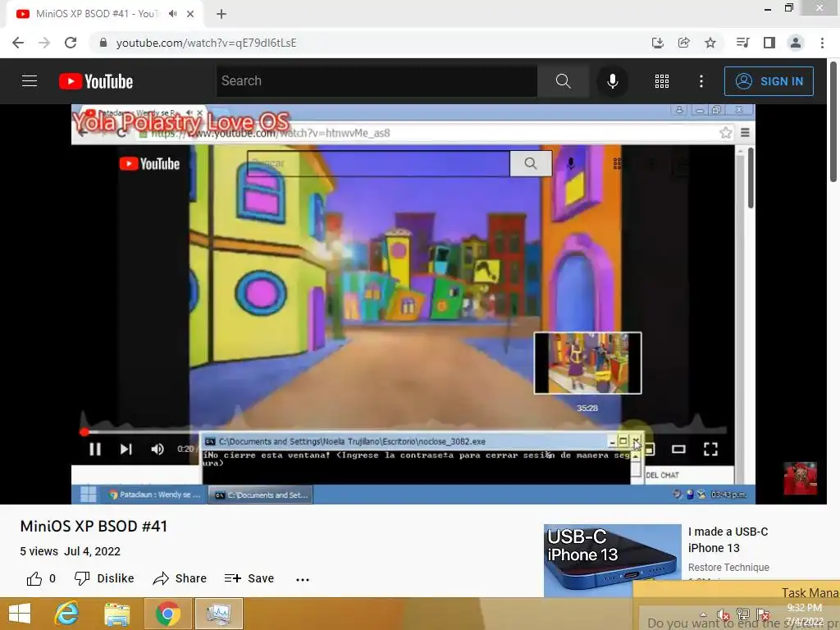Screen dimensions: 840x630
Task: Show hidden system tray icons
Action: [x=703, y=614]
